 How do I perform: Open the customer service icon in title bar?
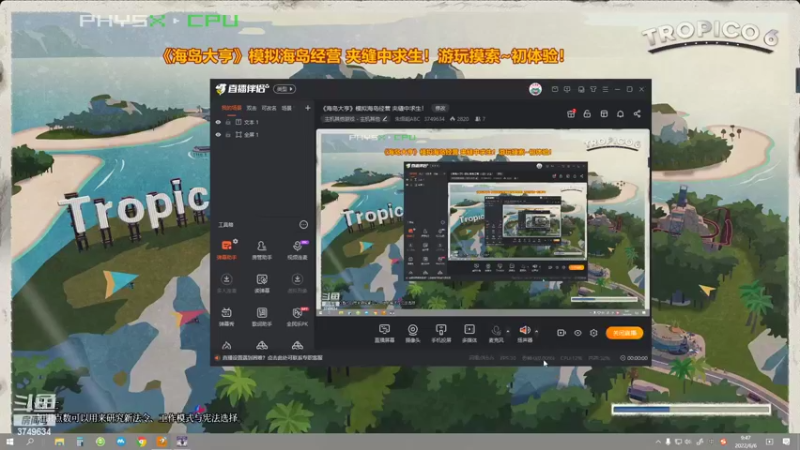(581, 89)
